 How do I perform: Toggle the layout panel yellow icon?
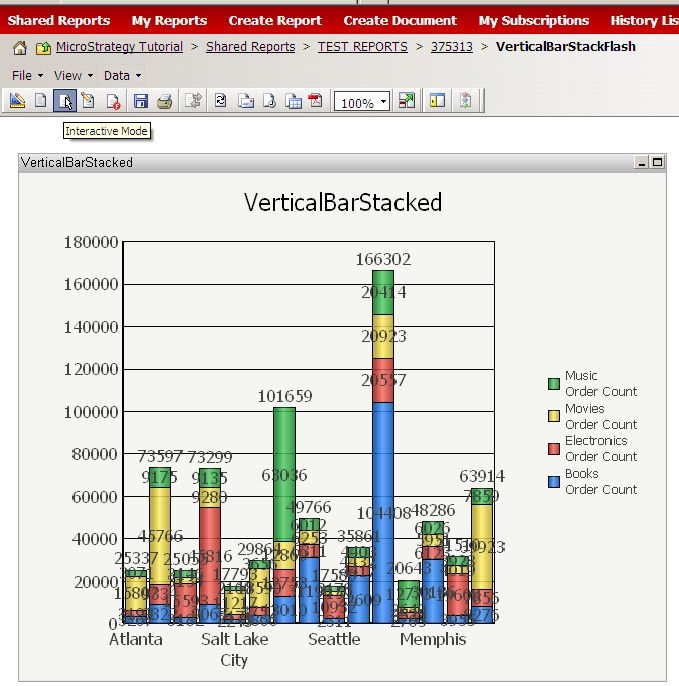click(437, 101)
